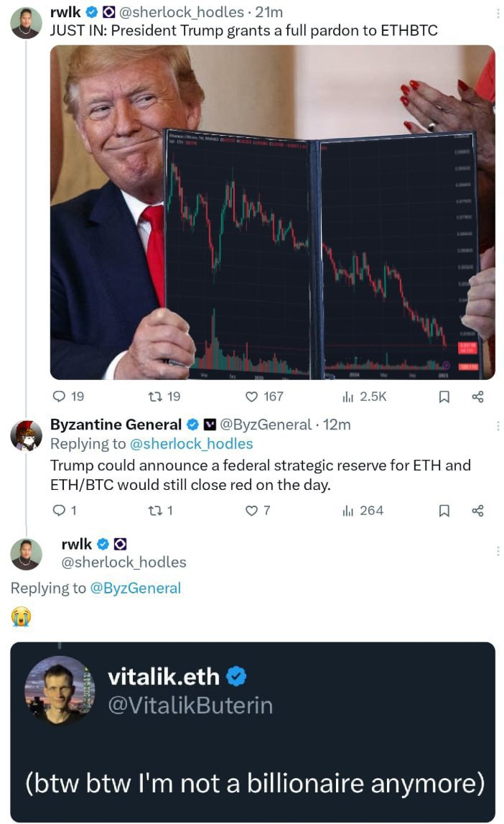
Task: Open more options on Byzantine General's reply
Action: click(497, 426)
